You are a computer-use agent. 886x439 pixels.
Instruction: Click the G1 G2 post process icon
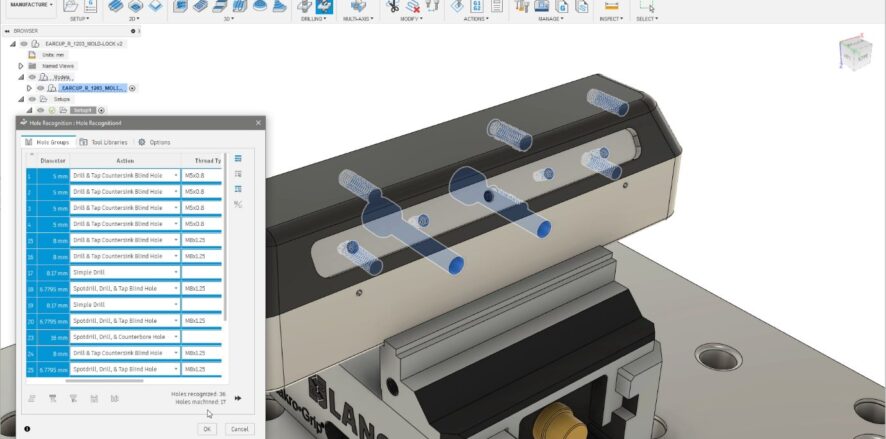[x=477, y=6]
